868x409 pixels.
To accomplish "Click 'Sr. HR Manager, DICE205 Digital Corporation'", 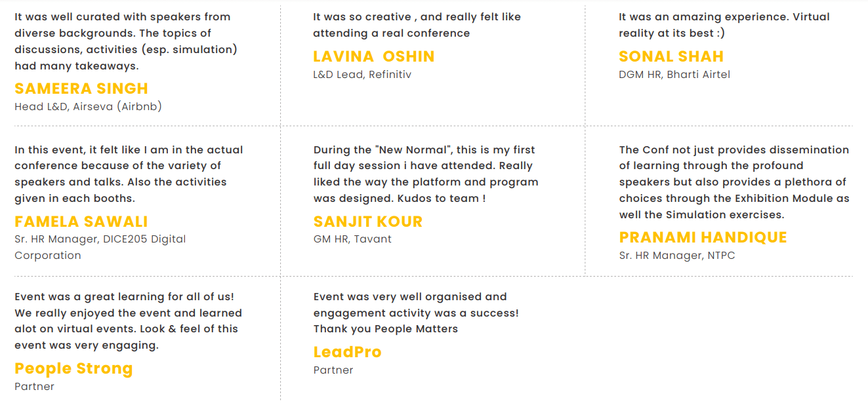I will tap(100, 247).
